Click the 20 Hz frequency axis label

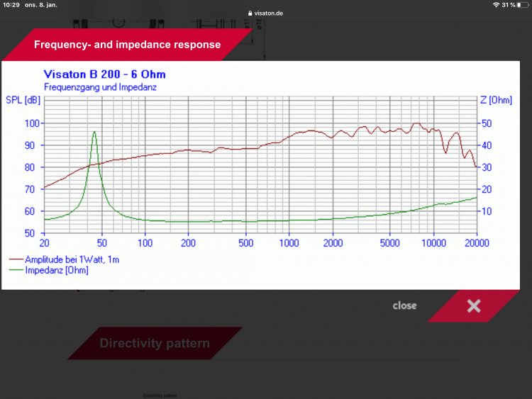pyautogui.click(x=44, y=243)
